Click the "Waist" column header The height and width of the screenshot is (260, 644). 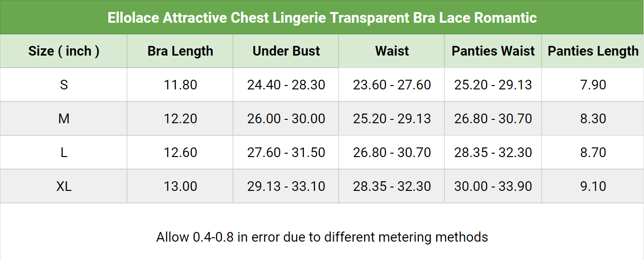tap(392, 51)
